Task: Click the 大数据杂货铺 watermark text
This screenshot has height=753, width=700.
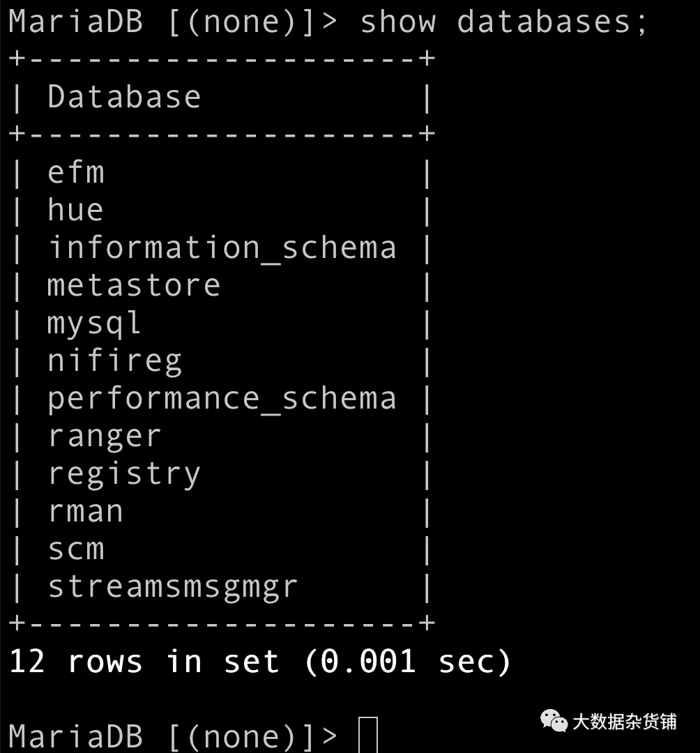Action: 624,722
